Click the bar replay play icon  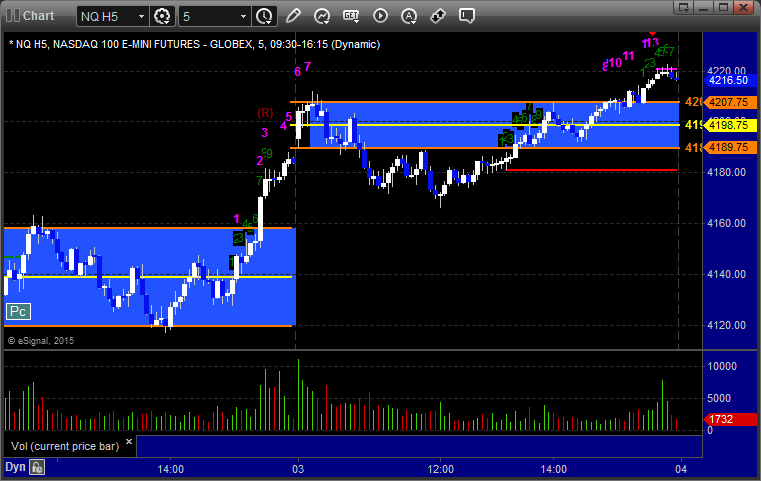point(380,16)
